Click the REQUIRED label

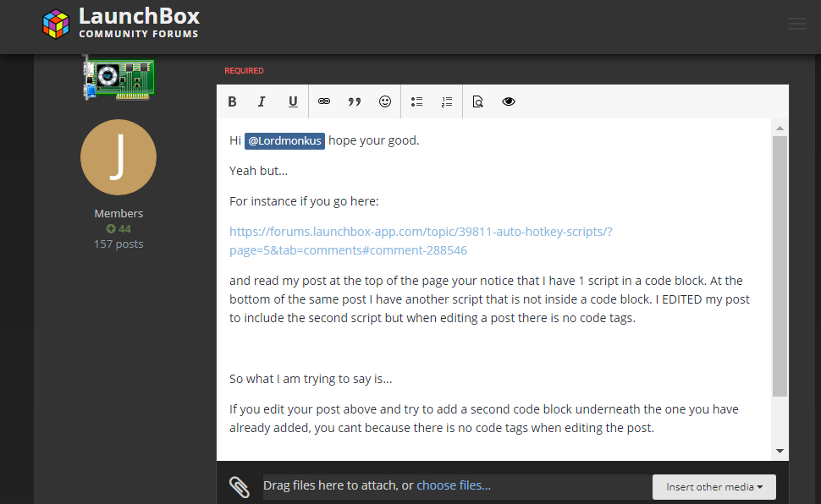(244, 71)
